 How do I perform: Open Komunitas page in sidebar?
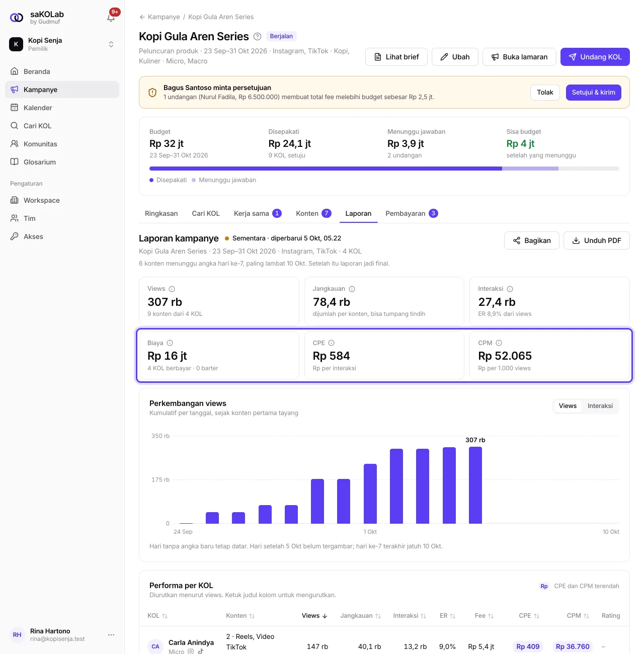pyautogui.click(x=62, y=144)
